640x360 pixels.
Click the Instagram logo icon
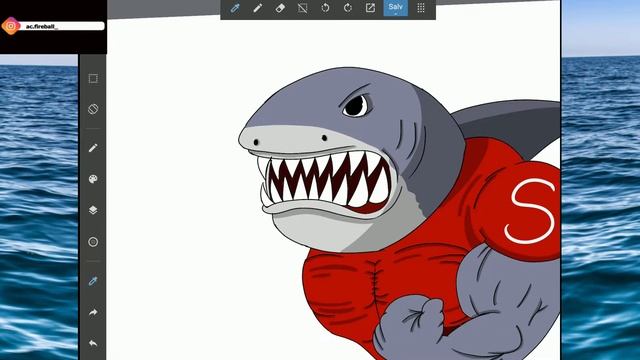(11, 26)
